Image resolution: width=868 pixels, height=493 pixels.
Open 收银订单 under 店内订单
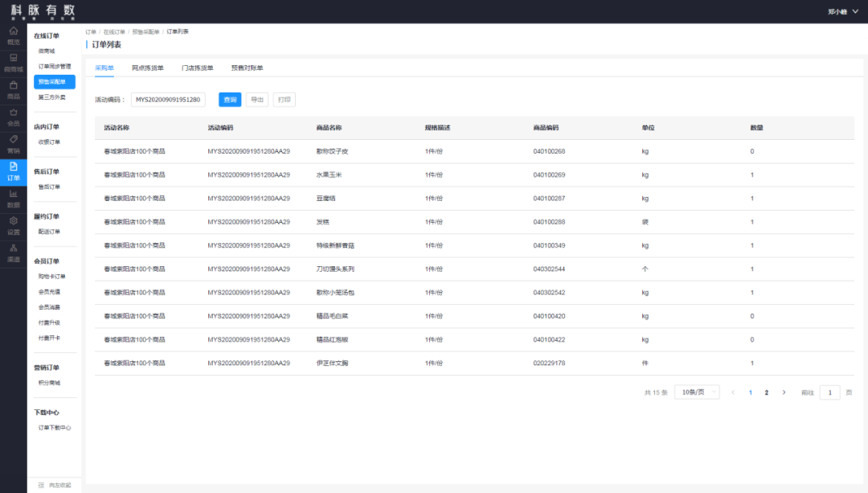(49, 142)
